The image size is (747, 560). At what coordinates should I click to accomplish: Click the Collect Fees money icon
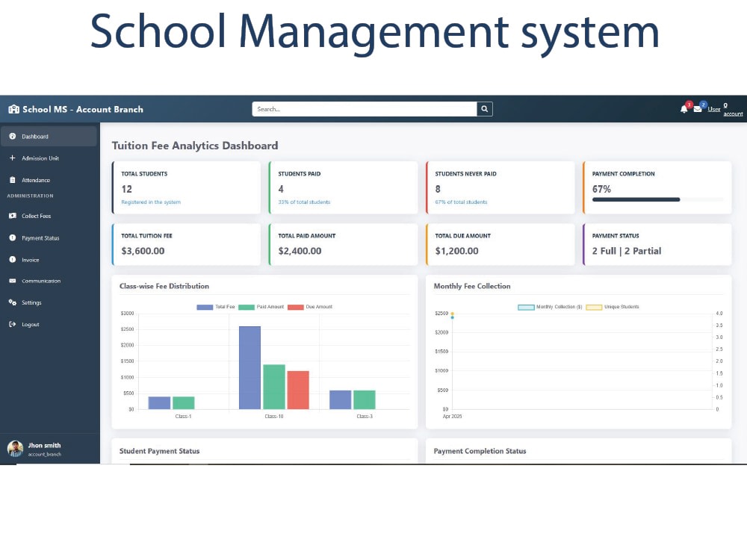point(13,216)
